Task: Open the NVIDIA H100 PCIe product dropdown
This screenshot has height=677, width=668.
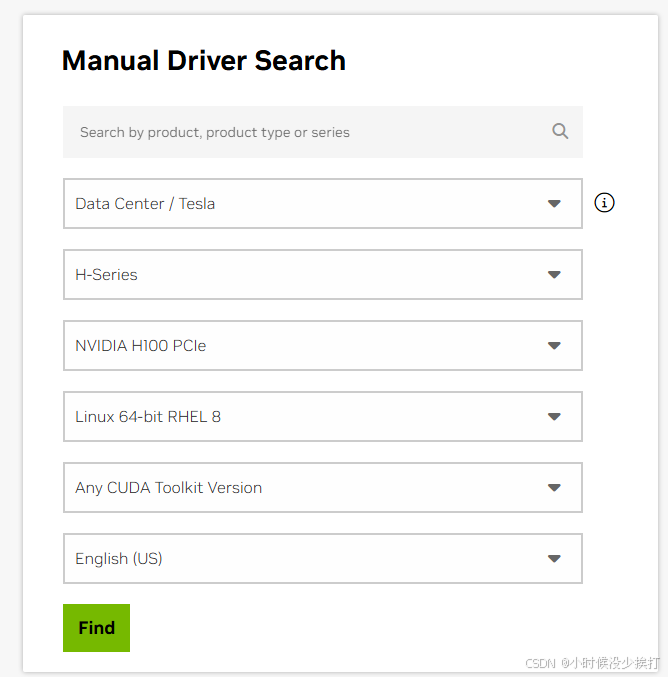Action: (x=323, y=345)
